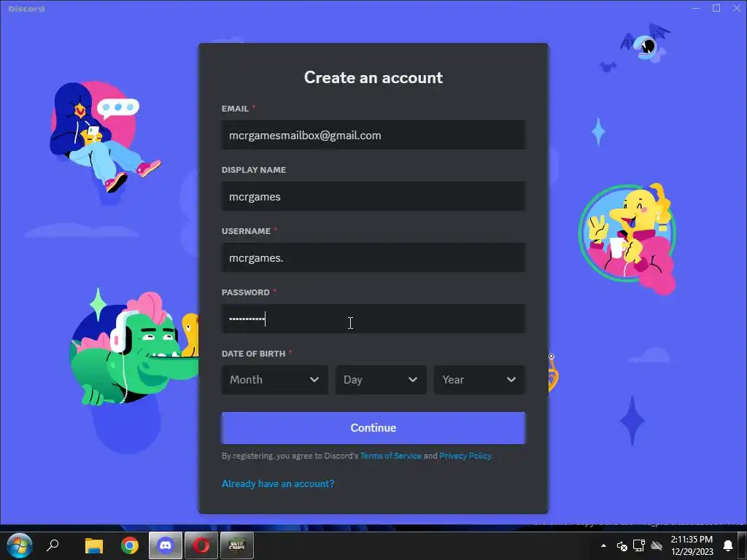
Task: Click the muted volume tray icon
Action: (x=622, y=545)
